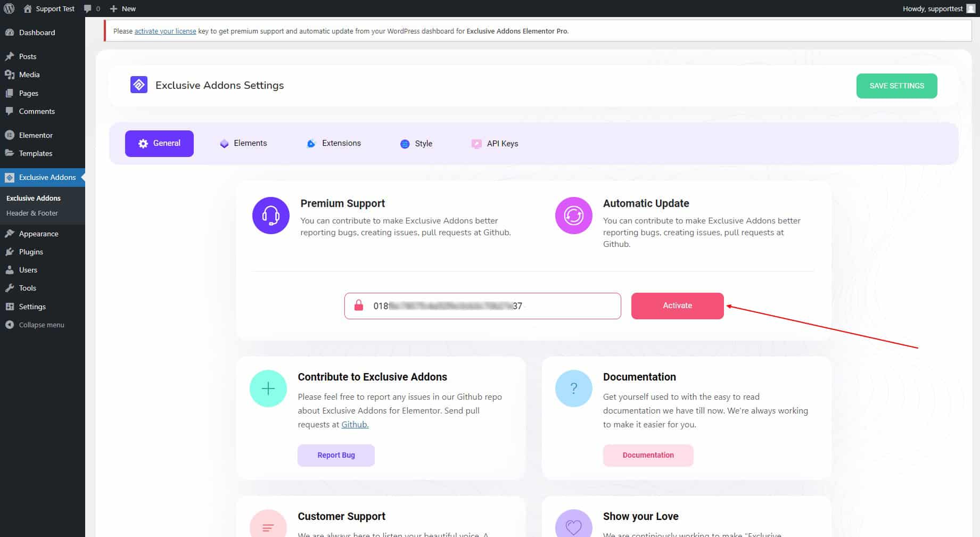The width and height of the screenshot is (980, 537).
Task: Click the Automatic Update refresh icon
Action: pos(574,216)
